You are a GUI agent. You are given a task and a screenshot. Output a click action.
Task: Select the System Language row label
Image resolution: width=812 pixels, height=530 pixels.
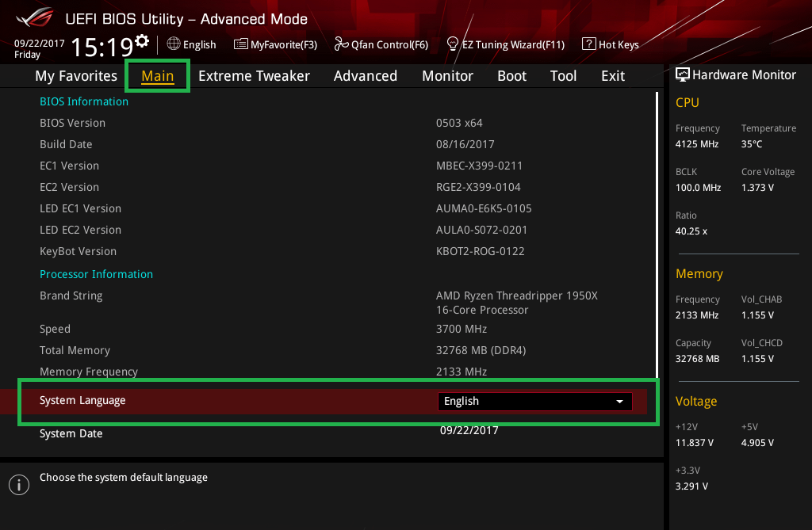82,401
